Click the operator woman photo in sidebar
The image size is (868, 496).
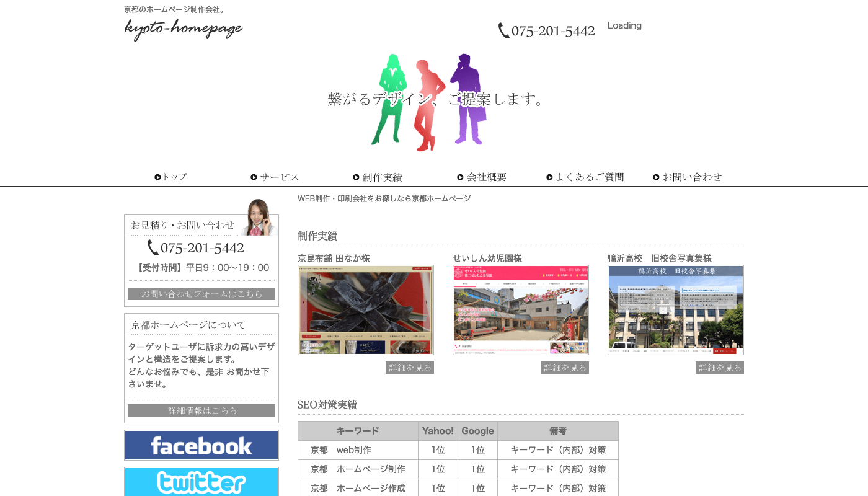coord(259,218)
